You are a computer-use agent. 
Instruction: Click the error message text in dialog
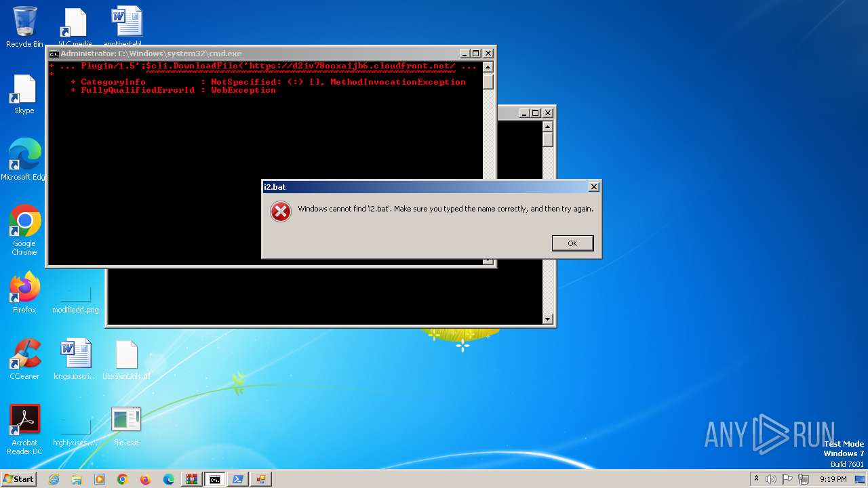click(446, 209)
